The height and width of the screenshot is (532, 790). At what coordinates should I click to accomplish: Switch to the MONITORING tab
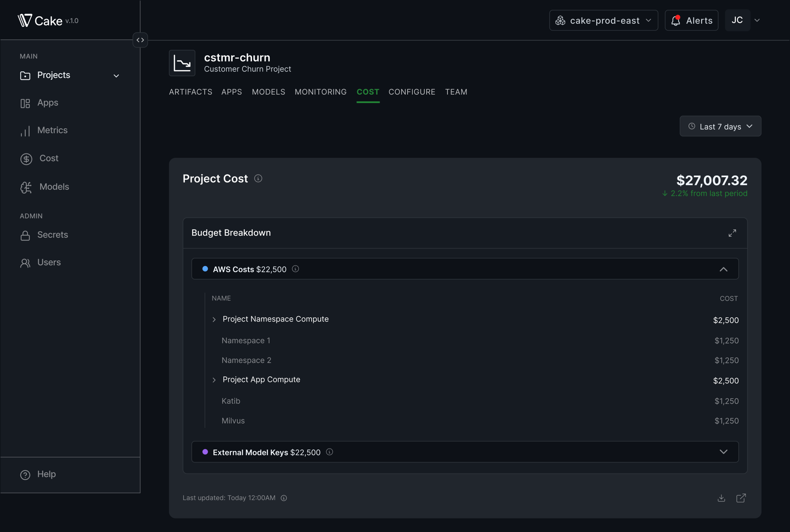pos(320,92)
